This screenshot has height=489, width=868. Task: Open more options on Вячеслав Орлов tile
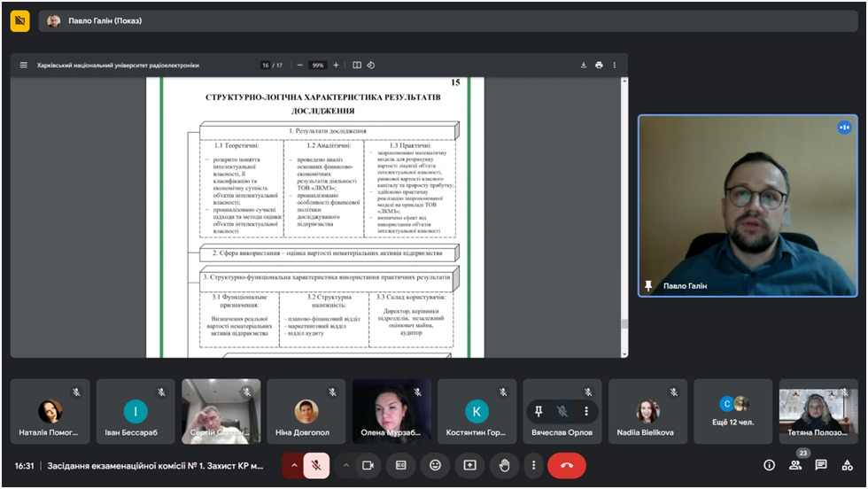[585, 411]
